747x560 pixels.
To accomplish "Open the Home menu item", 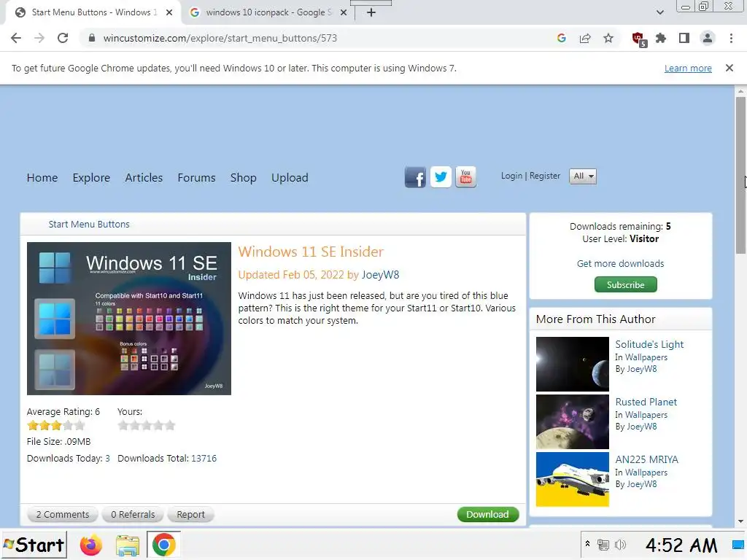I will 42,178.
